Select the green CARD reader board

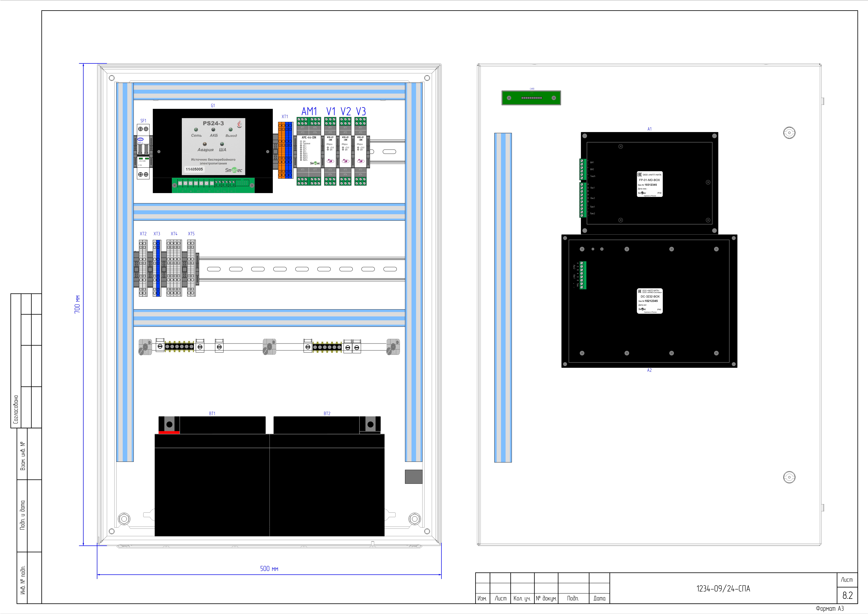[531, 98]
